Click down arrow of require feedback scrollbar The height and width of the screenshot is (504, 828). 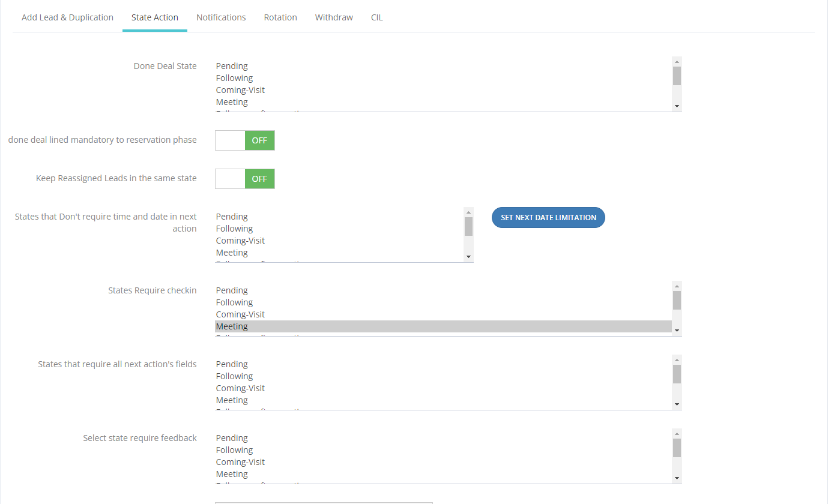point(677,478)
